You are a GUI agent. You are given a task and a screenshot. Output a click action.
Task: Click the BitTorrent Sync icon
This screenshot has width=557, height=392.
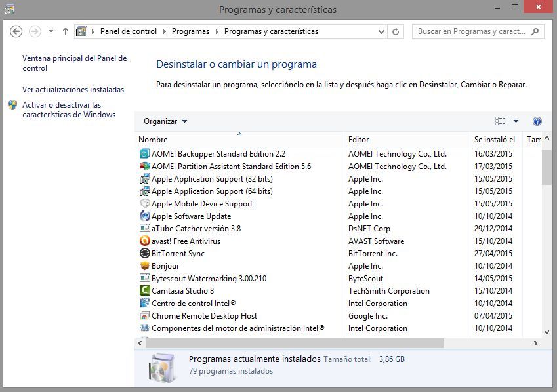point(144,253)
